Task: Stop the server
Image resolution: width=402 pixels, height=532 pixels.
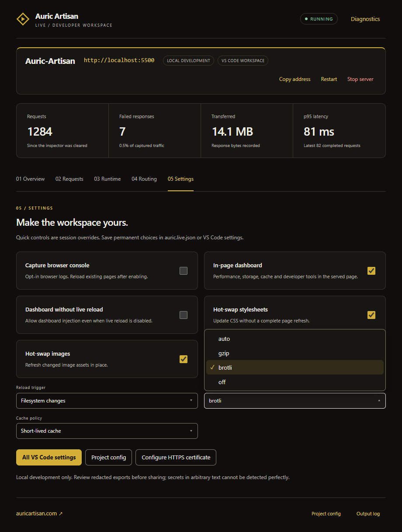Action: coord(360,79)
